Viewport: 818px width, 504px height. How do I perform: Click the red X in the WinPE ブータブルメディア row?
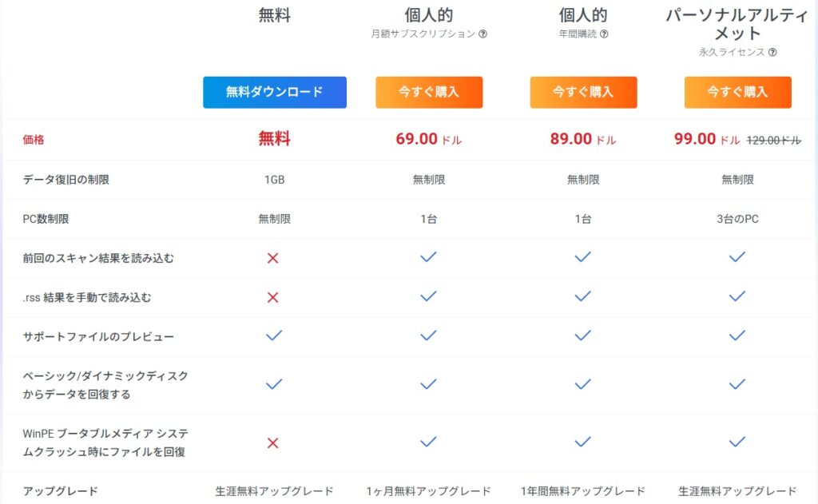(273, 443)
